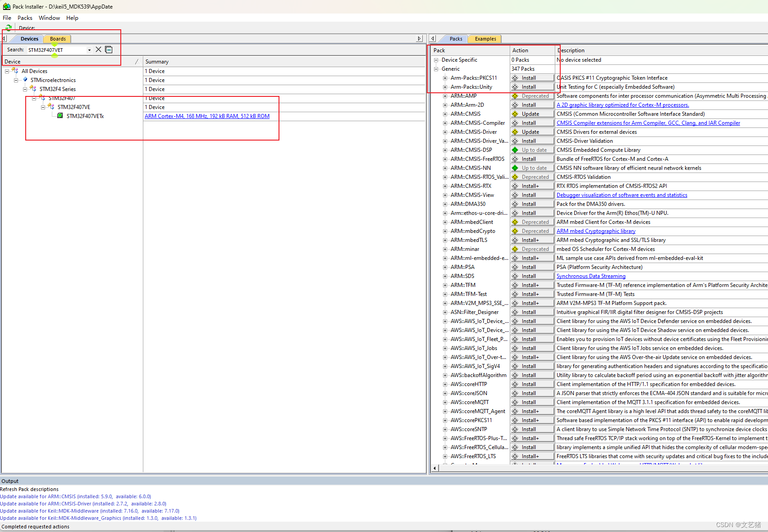
Task: Open the Window menu
Action: (49, 18)
